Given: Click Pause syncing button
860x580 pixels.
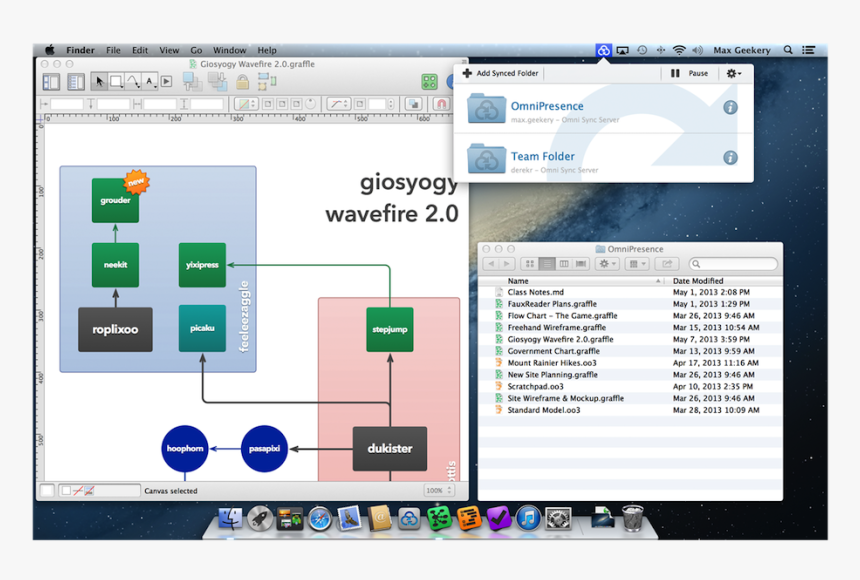Looking at the screenshot, I should pos(689,73).
